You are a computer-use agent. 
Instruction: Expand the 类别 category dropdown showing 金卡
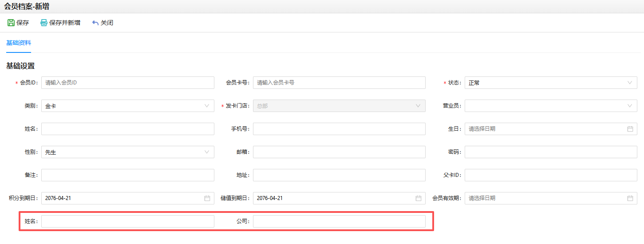(x=128, y=106)
